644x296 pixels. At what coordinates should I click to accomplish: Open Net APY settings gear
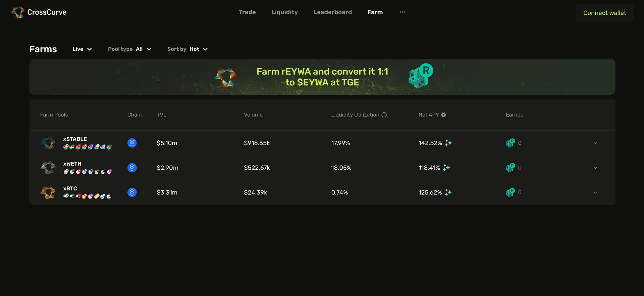444,115
